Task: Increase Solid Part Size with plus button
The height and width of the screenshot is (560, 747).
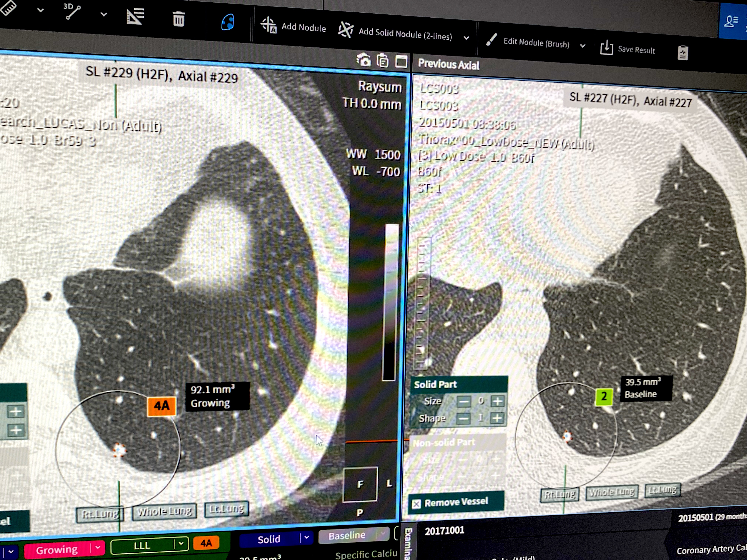Action: (497, 401)
